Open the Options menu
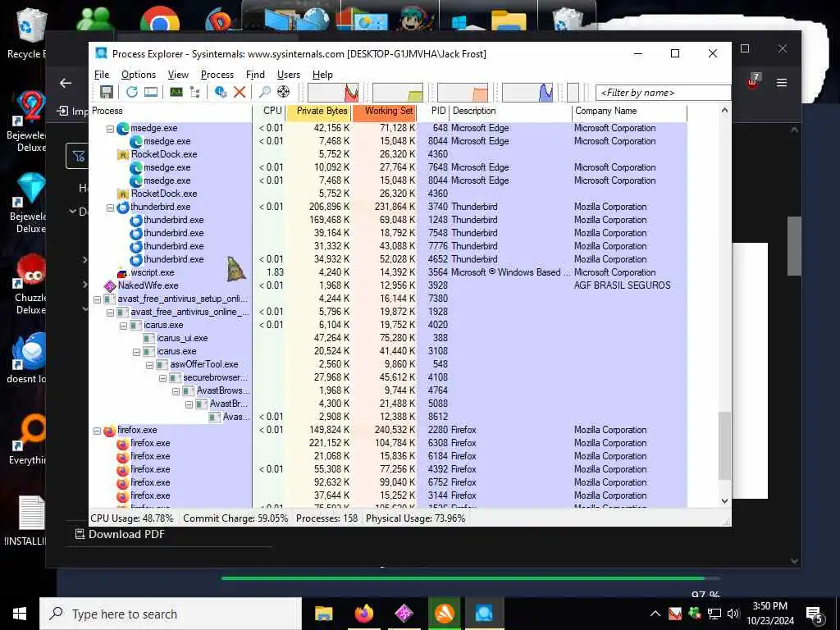 click(x=138, y=75)
